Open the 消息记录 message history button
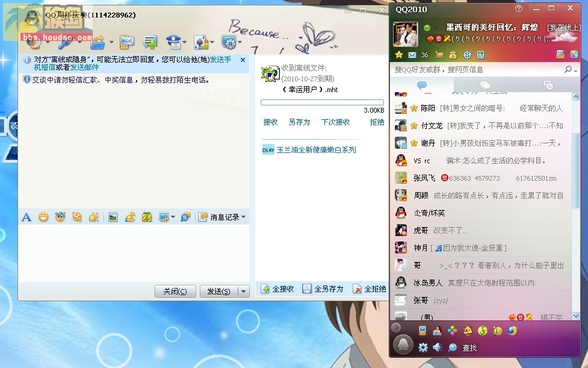 pyautogui.click(x=220, y=217)
